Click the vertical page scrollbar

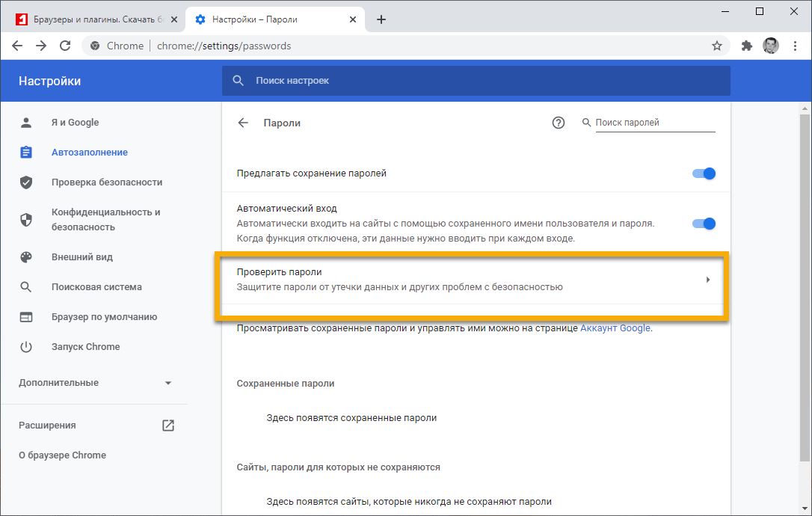click(805, 284)
